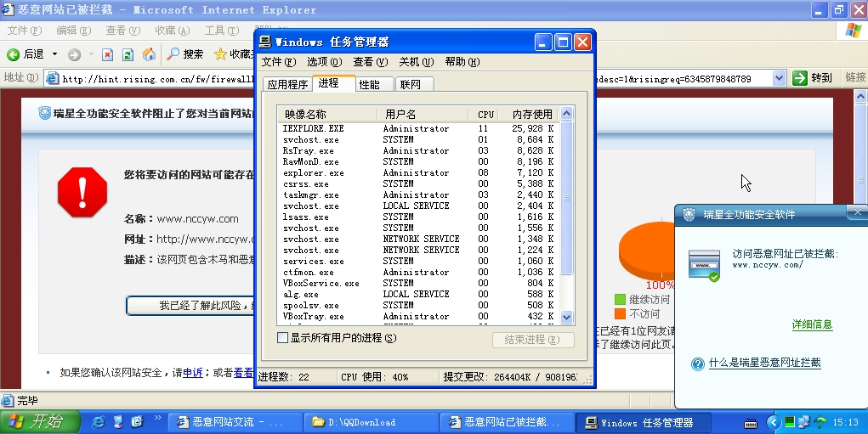Open the Forward button history dropdown arrow
The height and width of the screenshot is (434, 868).
tap(91, 54)
